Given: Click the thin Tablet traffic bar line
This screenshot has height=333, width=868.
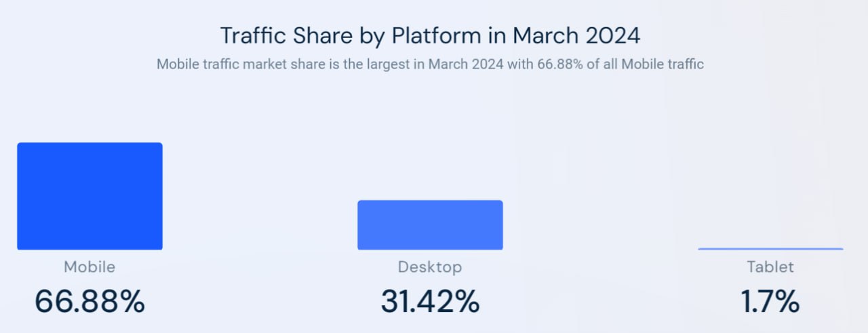Looking at the screenshot, I should [770, 249].
